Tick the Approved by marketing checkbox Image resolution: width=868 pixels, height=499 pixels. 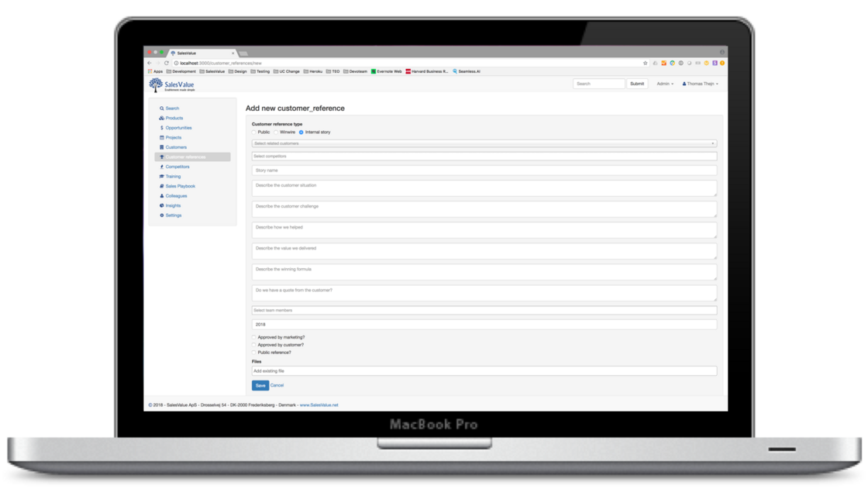(x=254, y=337)
